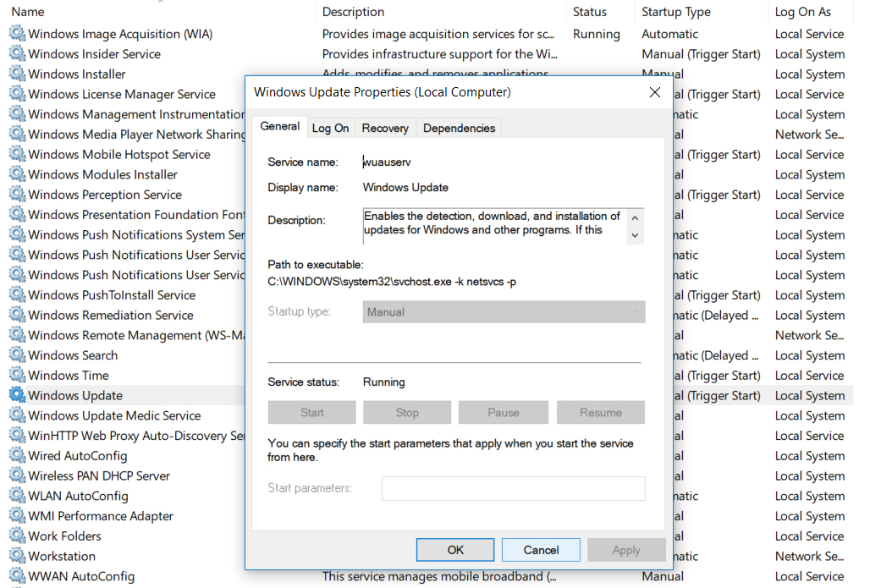Open the Startup type Manual dropdown
Viewport: 892px width, 588px height.
click(504, 311)
